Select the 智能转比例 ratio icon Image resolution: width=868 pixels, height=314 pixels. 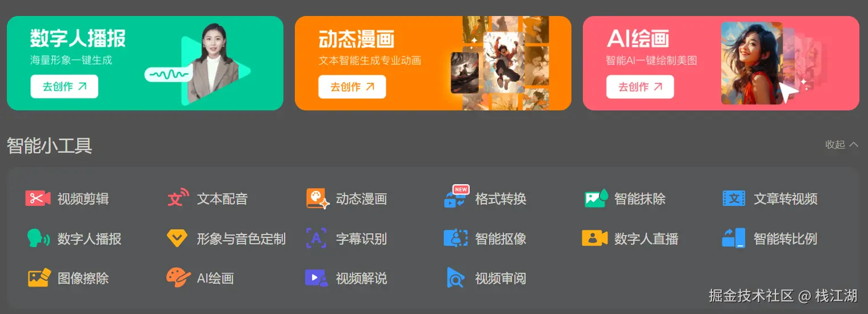pyautogui.click(x=734, y=238)
